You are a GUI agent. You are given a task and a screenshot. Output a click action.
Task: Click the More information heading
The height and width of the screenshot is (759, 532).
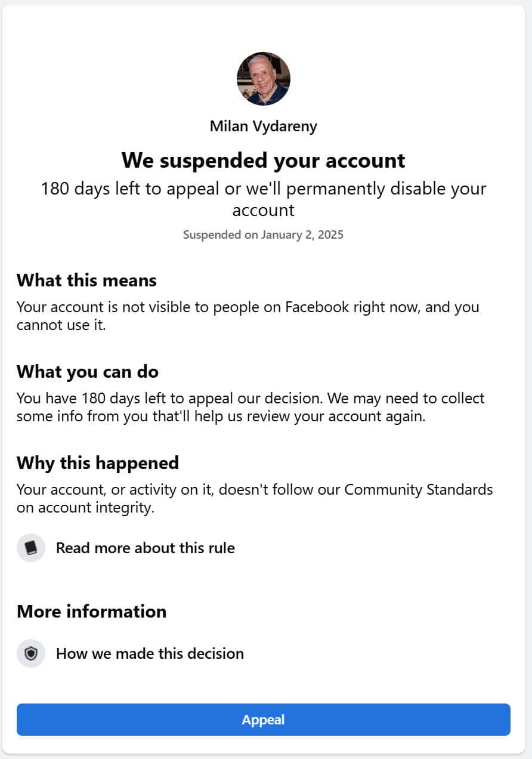(x=91, y=612)
